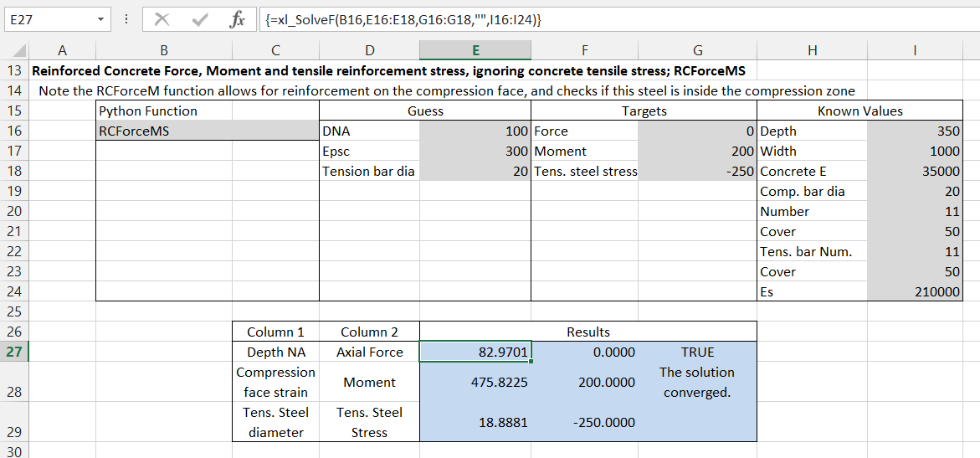Viewport: 980px width, 458px height.
Task: Expand the Name Box dropdown arrow
Action: [x=100, y=19]
